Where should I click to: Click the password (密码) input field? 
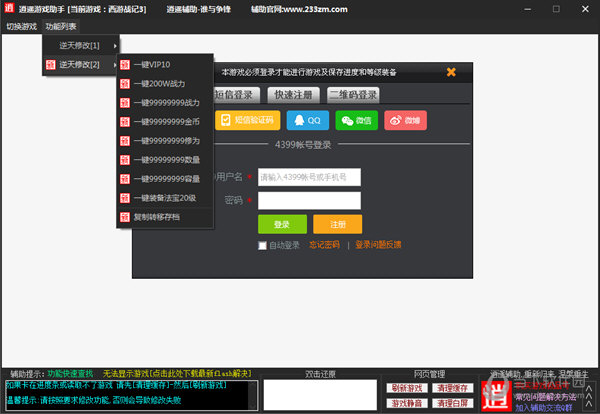[x=308, y=200]
